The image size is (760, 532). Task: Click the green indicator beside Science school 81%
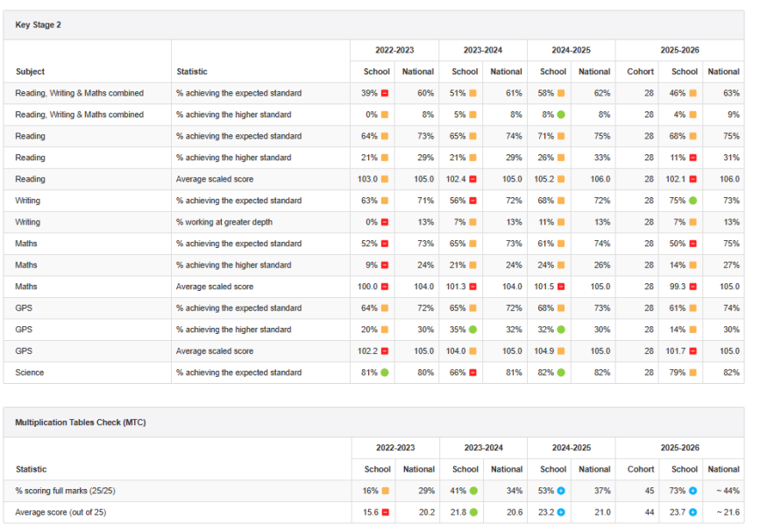click(x=385, y=372)
